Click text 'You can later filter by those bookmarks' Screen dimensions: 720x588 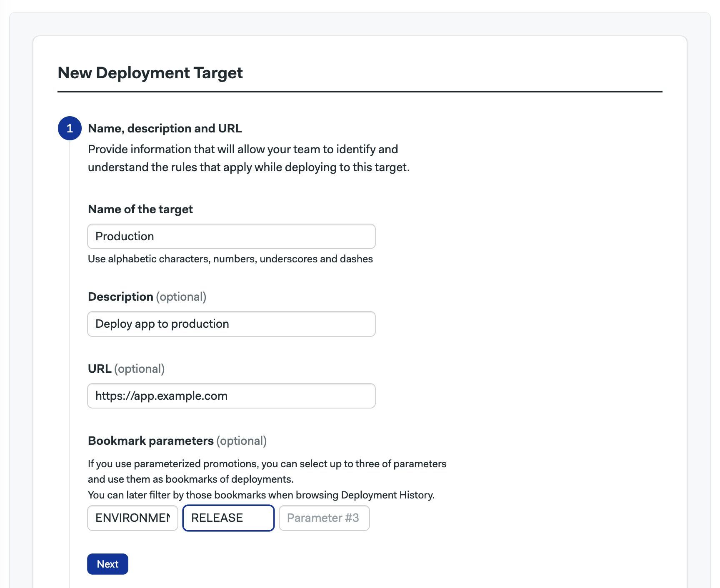(x=177, y=495)
